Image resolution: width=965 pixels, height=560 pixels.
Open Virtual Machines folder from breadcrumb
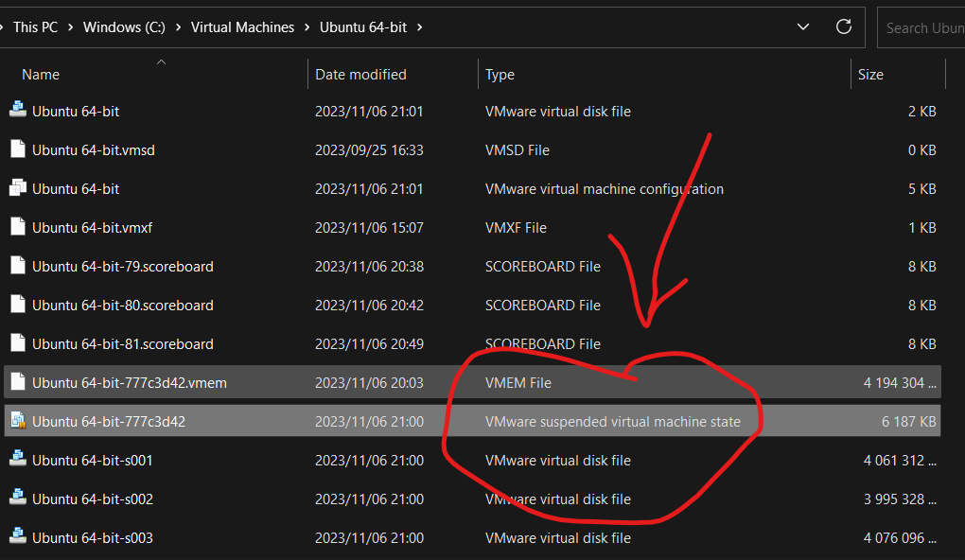pyautogui.click(x=242, y=26)
